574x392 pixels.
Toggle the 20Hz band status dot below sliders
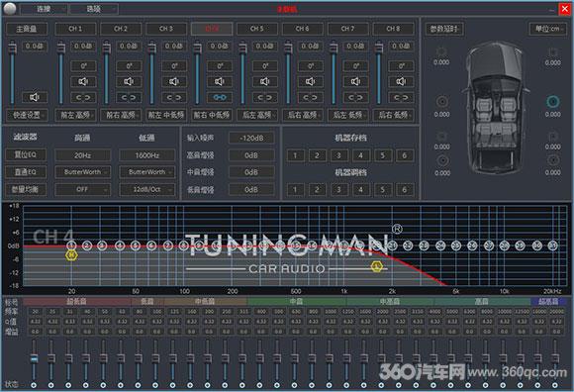pyautogui.click(x=34, y=385)
